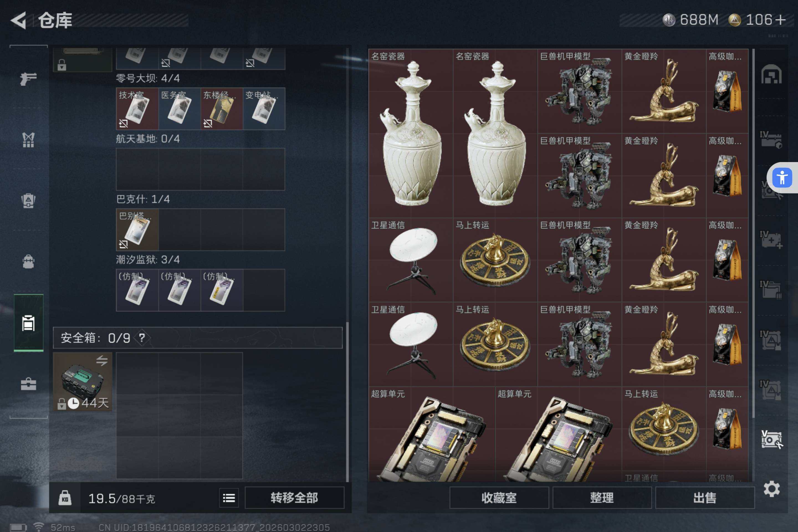
Task: Open the settings gear beside 出售
Action: tap(771, 489)
